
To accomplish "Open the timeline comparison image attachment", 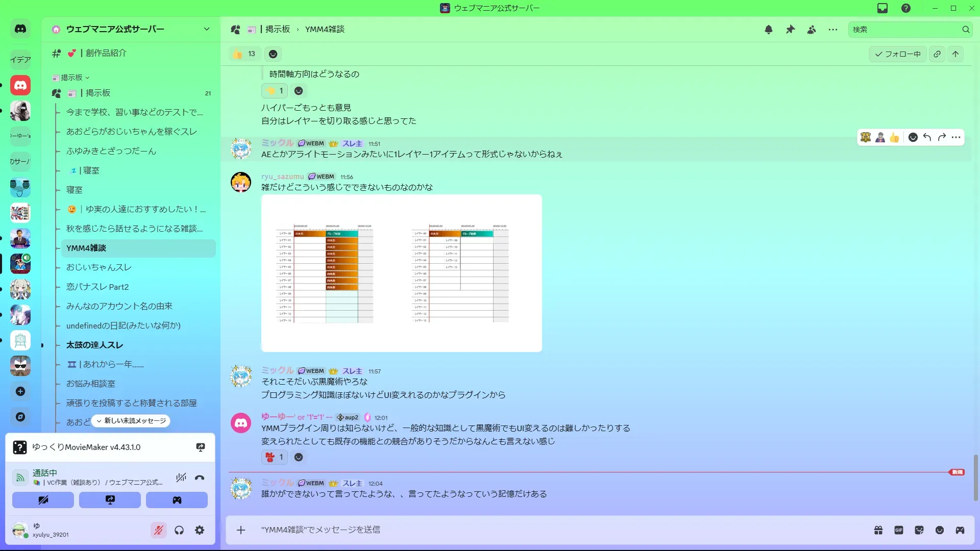I will 401,273.
